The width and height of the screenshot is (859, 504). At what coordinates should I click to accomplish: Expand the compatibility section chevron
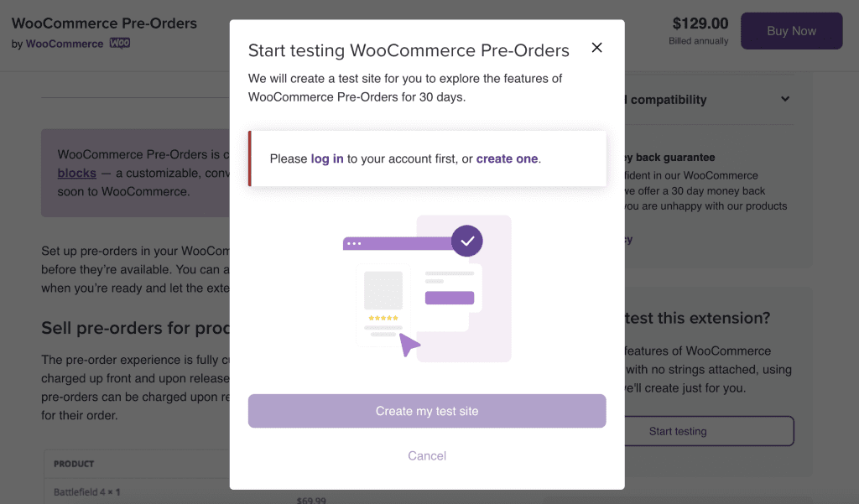coord(785,99)
